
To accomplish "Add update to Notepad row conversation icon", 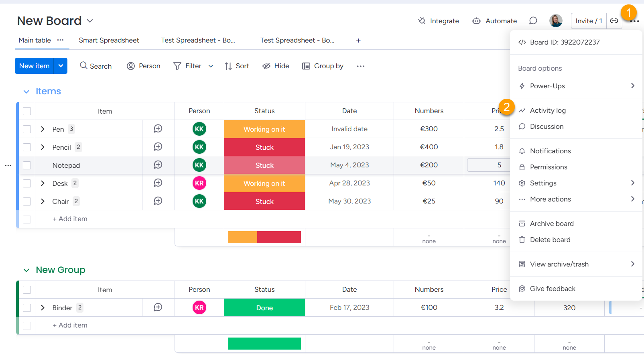I will [x=158, y=165].
